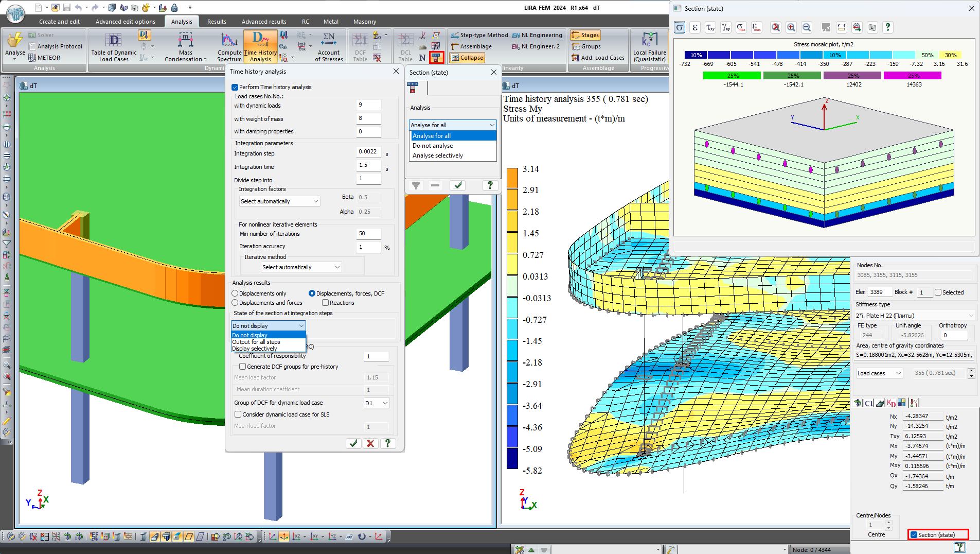Switch to the Advanced results tab

tap(264, 22)
